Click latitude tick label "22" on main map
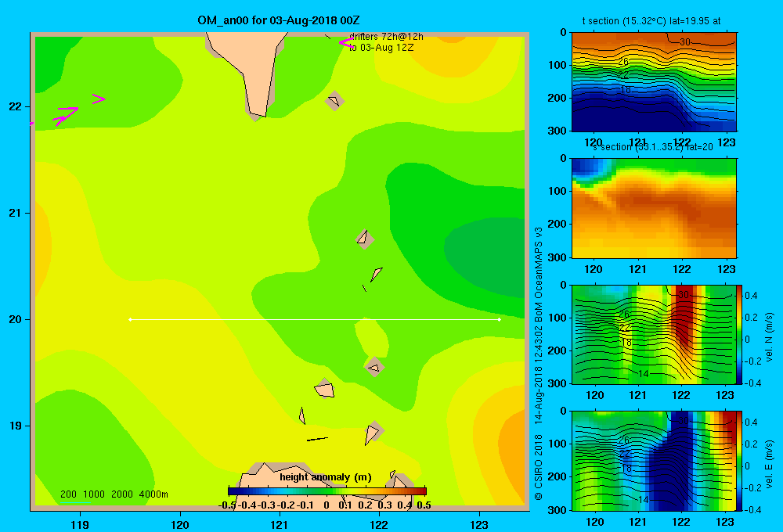The image size is (783, 532). (x=15, y=107)
